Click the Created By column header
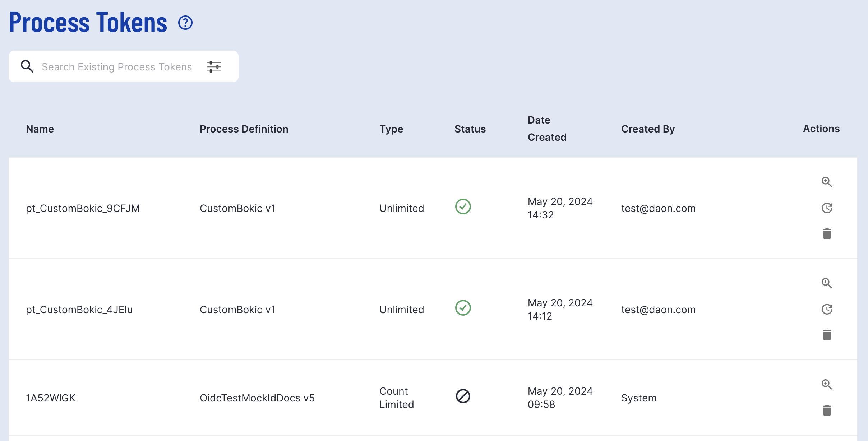 coord(648,129)
